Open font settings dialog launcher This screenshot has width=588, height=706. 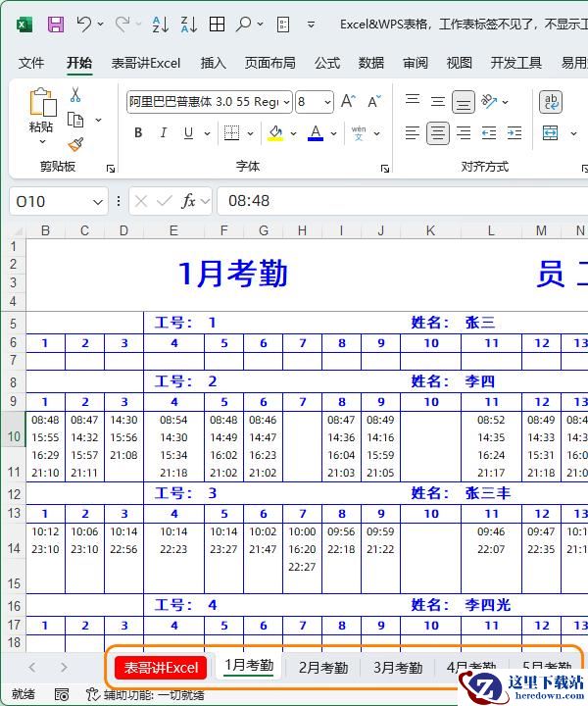click(385, 169)
